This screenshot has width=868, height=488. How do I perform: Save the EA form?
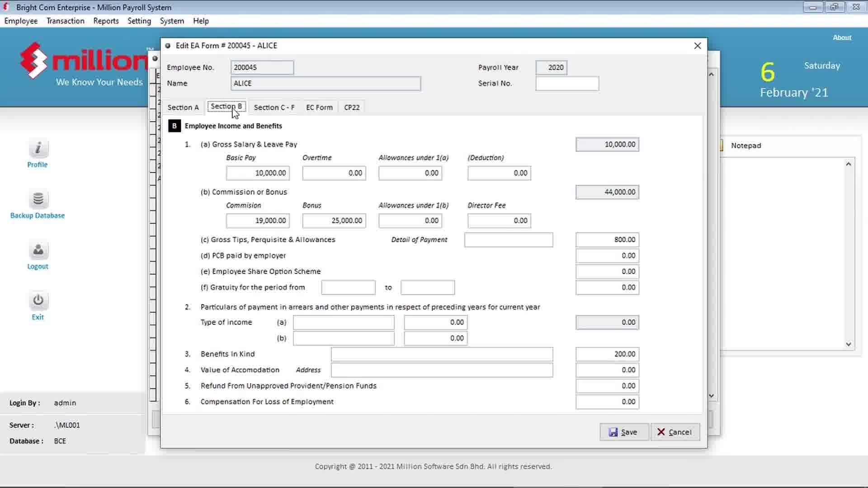pos(624,432)
